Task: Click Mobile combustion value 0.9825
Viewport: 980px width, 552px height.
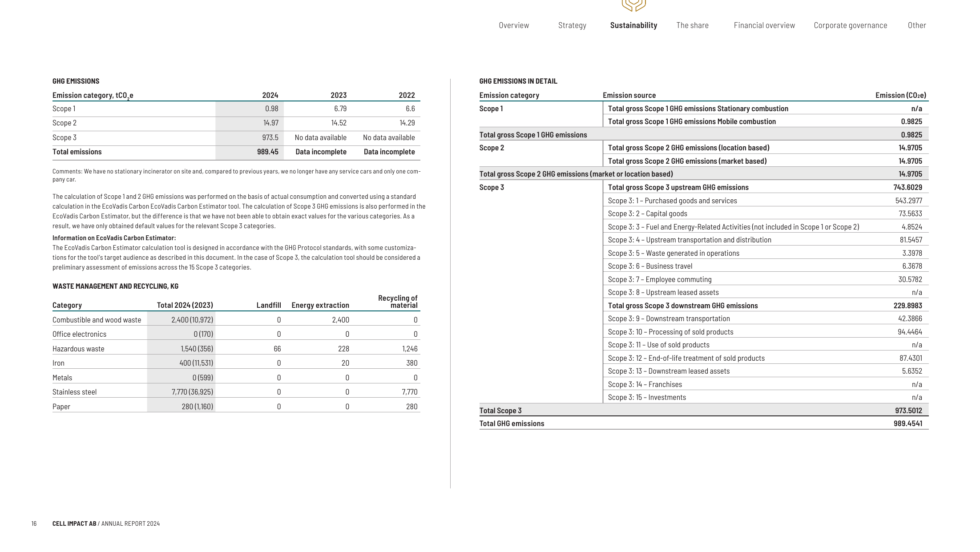Action: click(x=911, y=121)
